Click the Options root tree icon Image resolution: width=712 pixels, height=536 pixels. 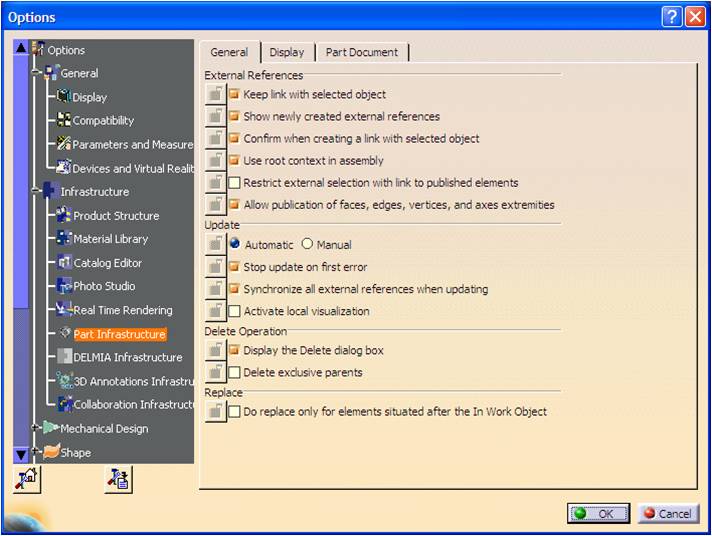tap(39, 49)
